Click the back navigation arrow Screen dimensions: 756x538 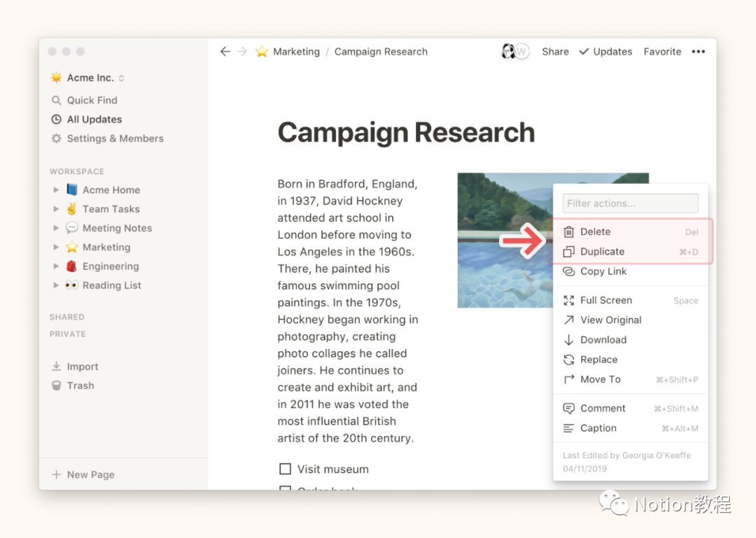[225, 52]
